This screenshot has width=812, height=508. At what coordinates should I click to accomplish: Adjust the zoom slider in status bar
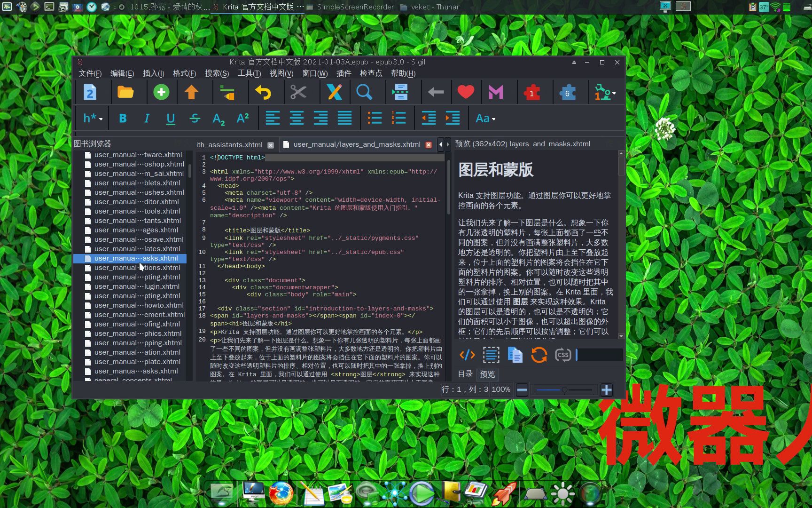(564, 390)
